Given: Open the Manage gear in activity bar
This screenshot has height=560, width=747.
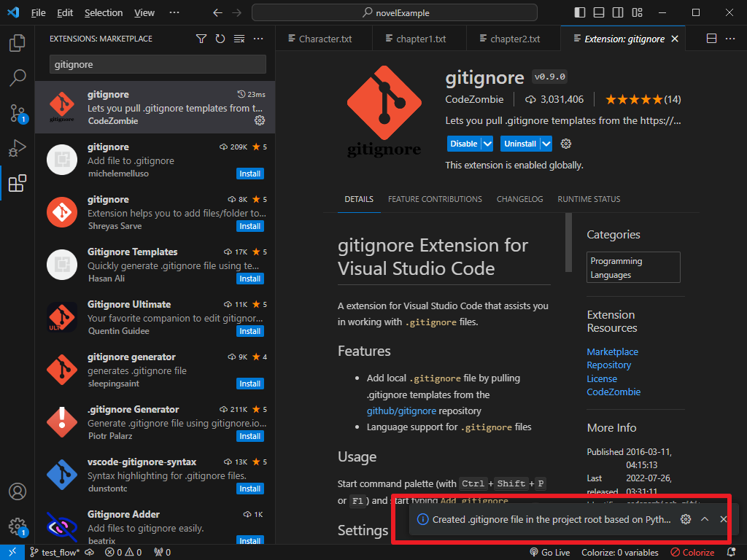Looking at the screenshot, I should tap(18, 526).
